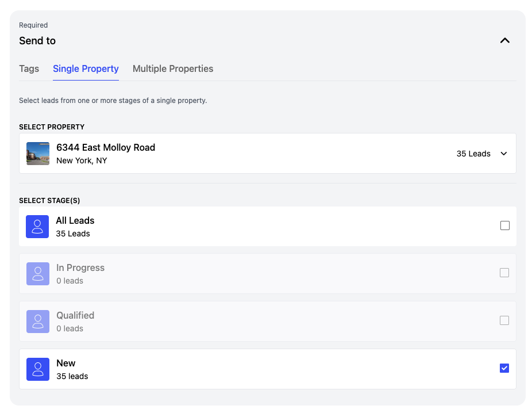Toggle the Qualified stage checkbox
Viewport: 532px width, 413px height.
tap(504, 320)
